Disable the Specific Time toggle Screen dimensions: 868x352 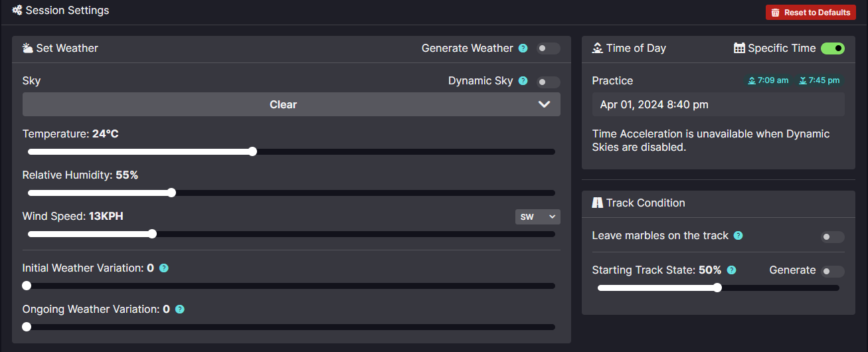coord(833,48)
